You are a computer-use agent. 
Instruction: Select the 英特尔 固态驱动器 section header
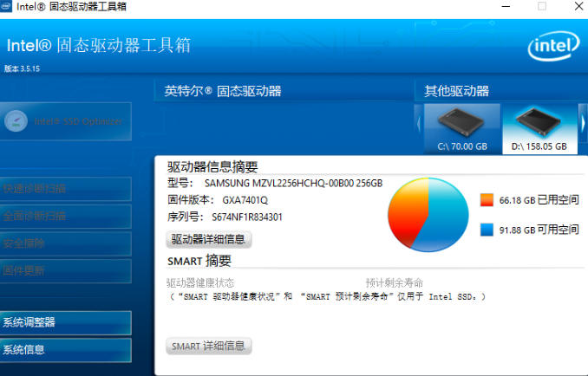(x=222, y=91)
